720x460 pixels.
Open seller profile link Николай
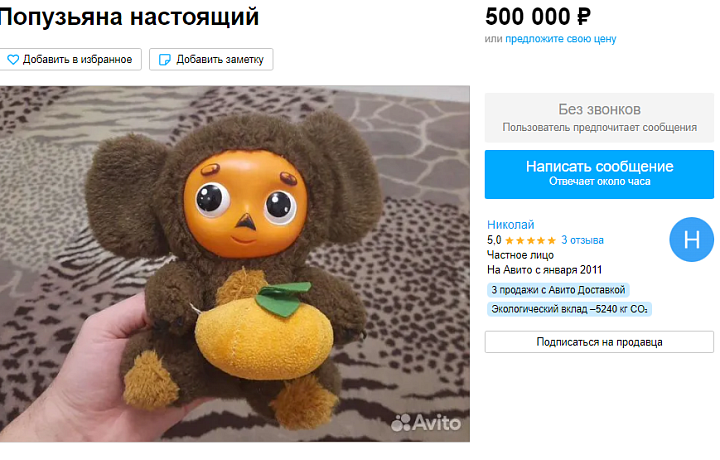click(x=511, y=224)
